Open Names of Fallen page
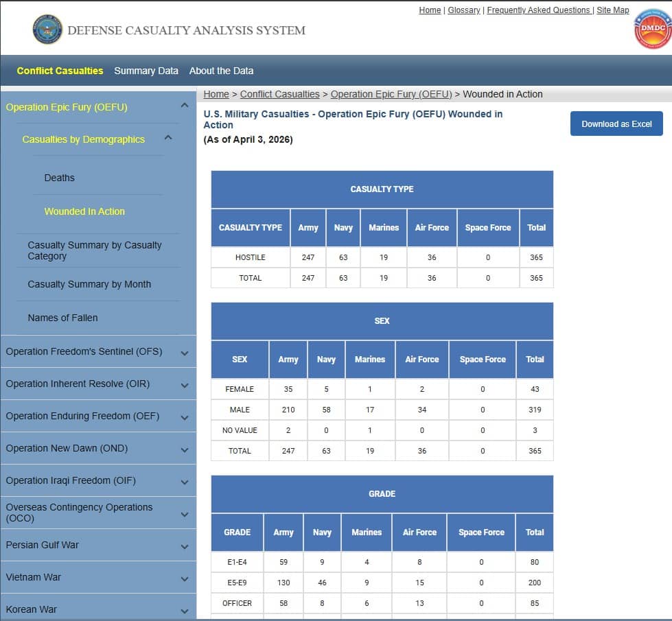The width and height of the screenshot is (672, 621). (x=62, y=318)
